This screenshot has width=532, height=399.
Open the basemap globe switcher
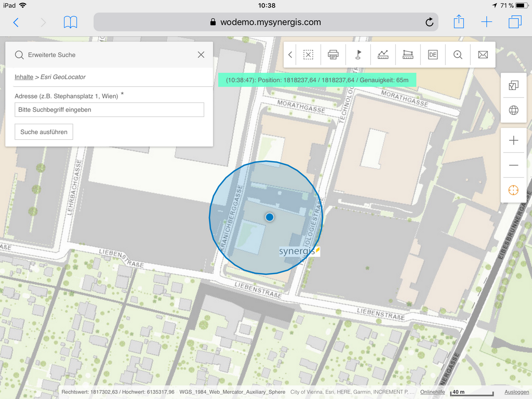tap(513, 110)
